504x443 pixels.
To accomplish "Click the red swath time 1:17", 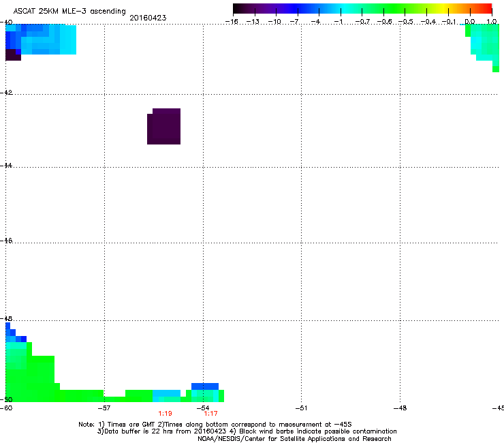I will point(211,414).
